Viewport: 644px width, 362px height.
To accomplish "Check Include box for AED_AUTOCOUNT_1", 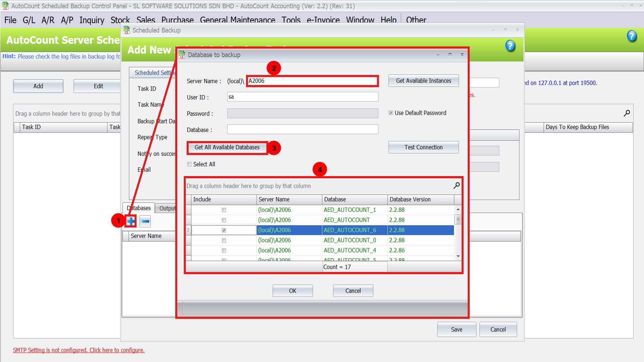I will point(224,210).
